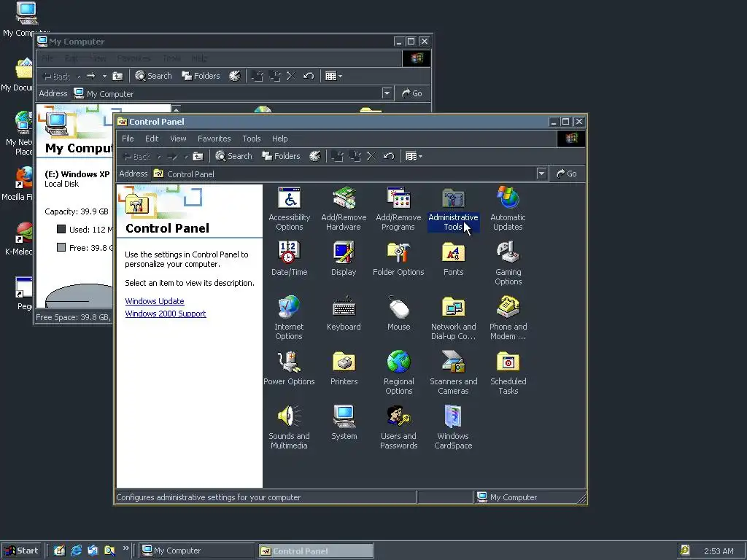The height and width of the screenshot is (560, 747).
Task: Open Add/Remove Programs applet
Action: pos(398,209)
